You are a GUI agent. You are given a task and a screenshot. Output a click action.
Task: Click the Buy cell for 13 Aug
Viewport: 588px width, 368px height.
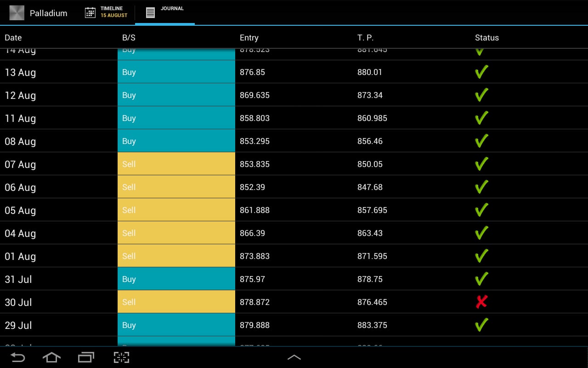(x=176, y=72)
